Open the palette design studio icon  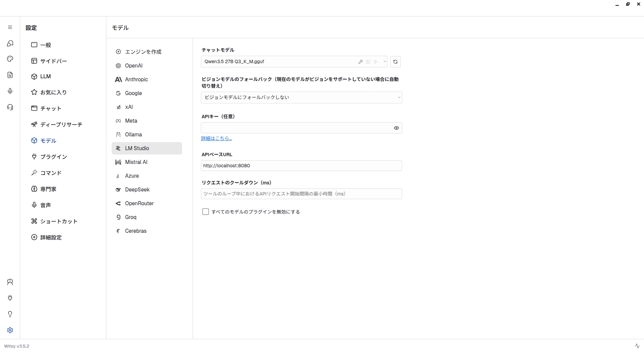(10, 59)
